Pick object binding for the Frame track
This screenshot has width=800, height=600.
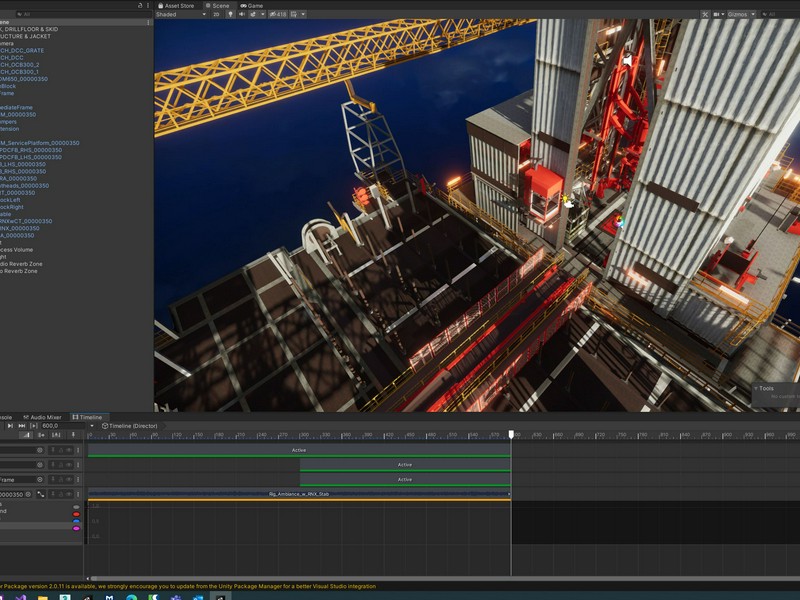tap(40, 480)
